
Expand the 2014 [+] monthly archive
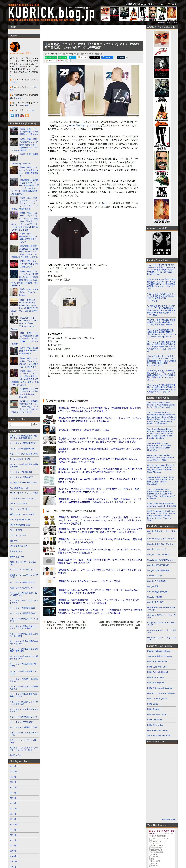coord(14,825)
